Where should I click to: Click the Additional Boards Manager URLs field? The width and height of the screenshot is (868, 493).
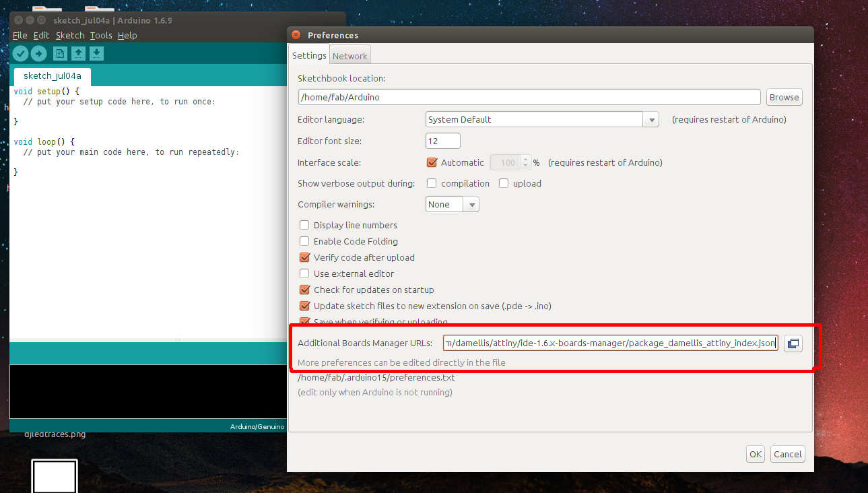(x=611, y=343)
